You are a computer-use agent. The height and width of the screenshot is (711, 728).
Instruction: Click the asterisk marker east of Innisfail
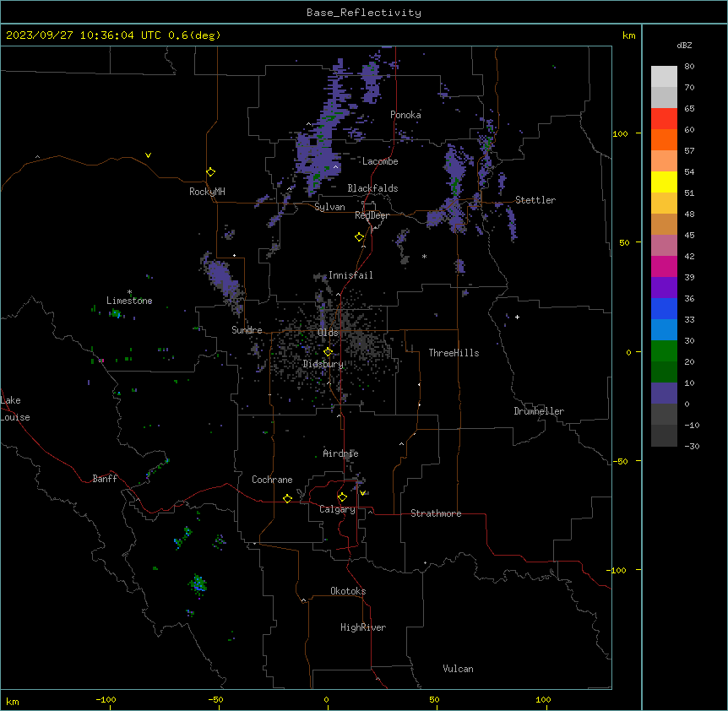(424, 256)
